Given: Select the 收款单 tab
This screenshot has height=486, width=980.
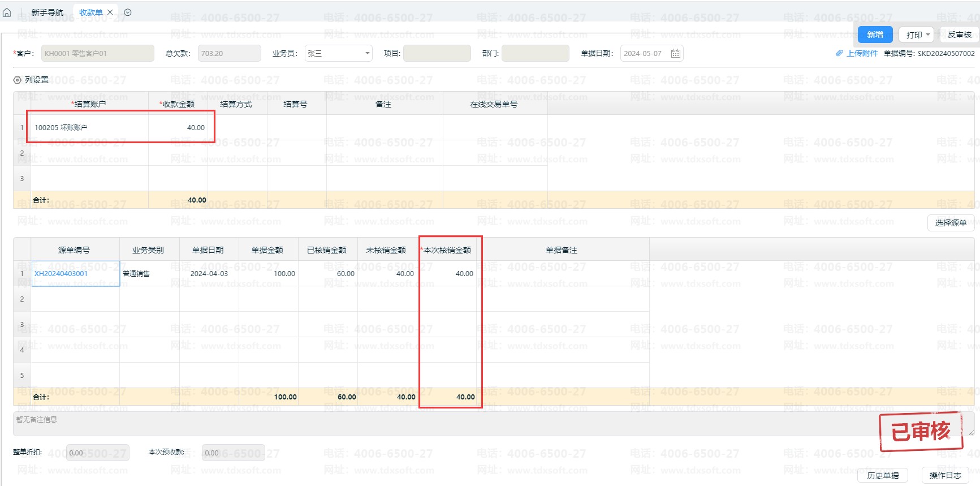Looking at the screenshot, I should (90, 12).
